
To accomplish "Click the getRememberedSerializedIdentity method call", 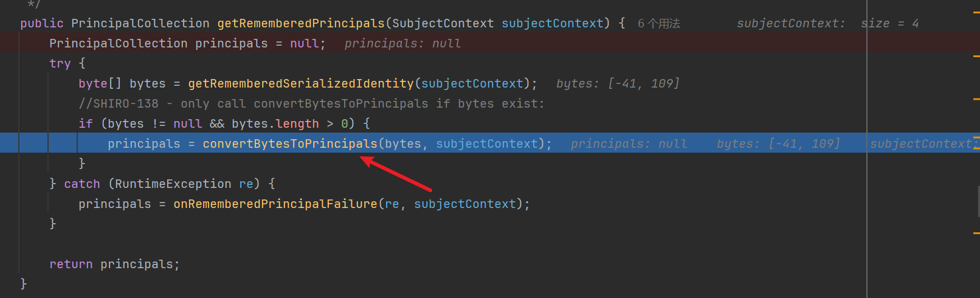I will pos(301,84).
